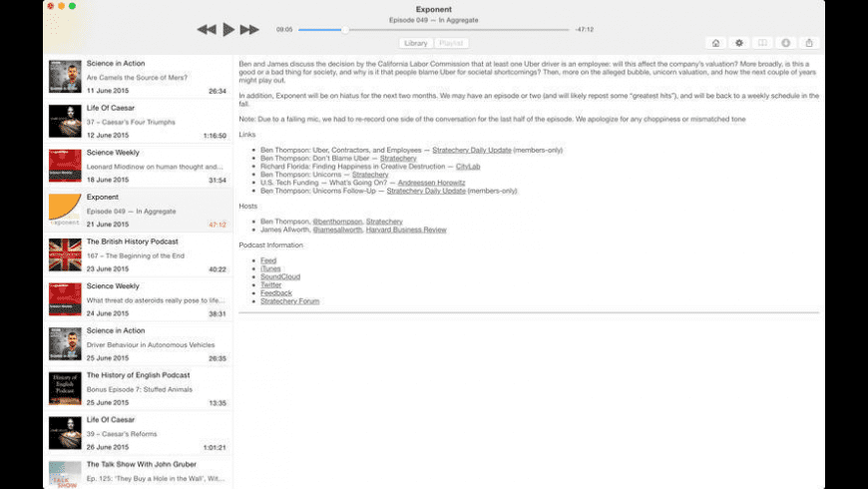Open the @jamesallworth link
868x489 pixels.
point(337,230)
